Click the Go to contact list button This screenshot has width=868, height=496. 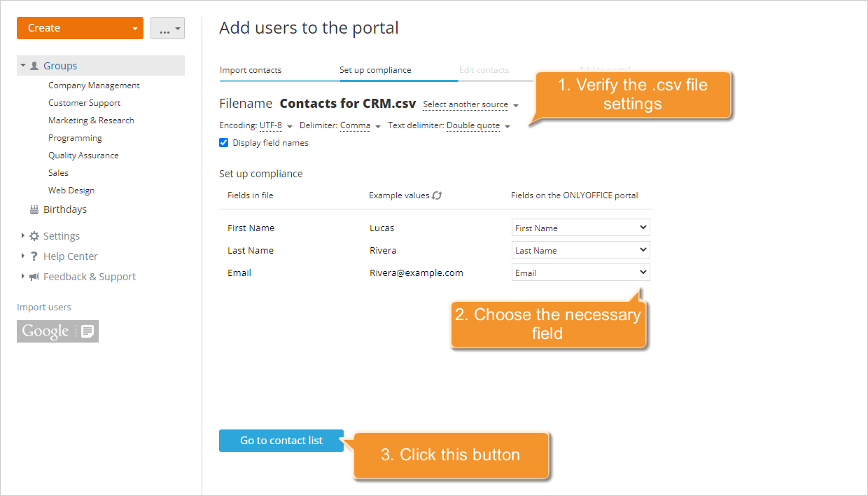tap(281, 440)
